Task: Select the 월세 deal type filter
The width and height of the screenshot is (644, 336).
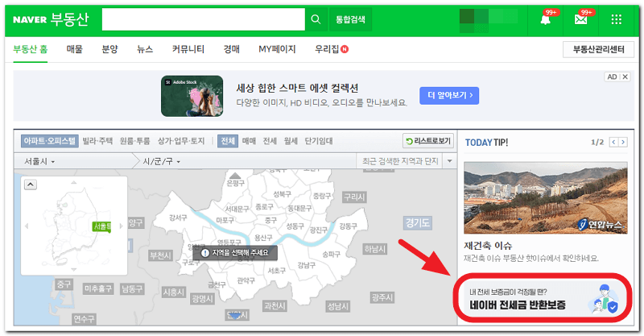Action: [291, 141]
